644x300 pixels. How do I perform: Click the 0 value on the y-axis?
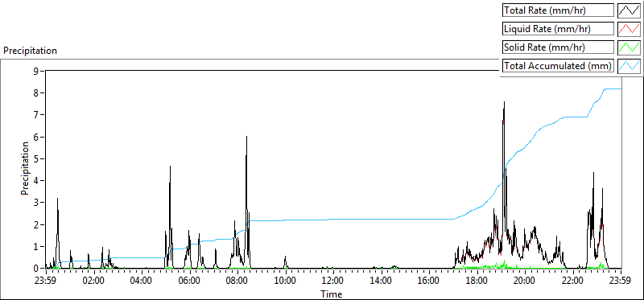coord(36,269)
